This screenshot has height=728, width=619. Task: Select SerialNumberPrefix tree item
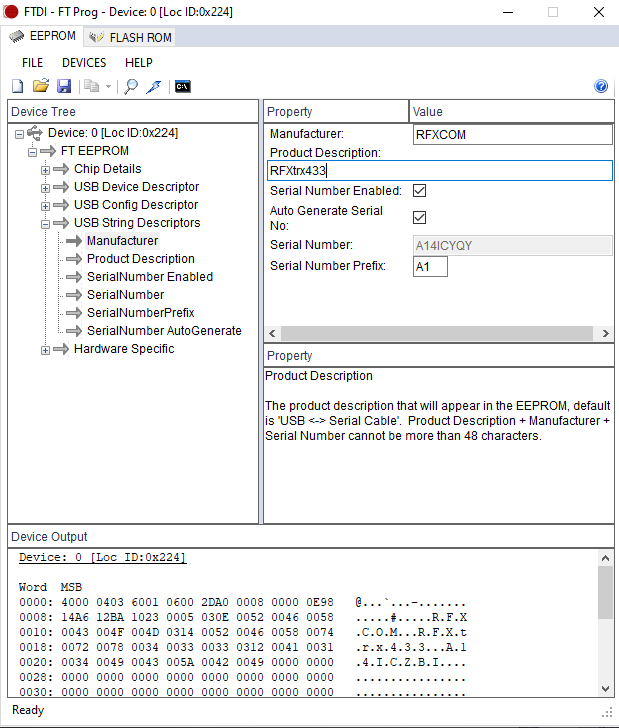(141, 312)
